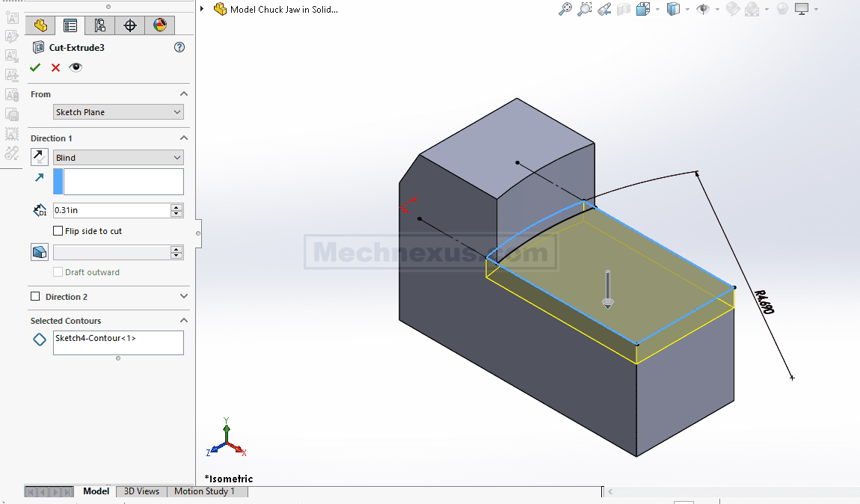
Task: Open the 3D Views tab
Action: tap(141, 491)
